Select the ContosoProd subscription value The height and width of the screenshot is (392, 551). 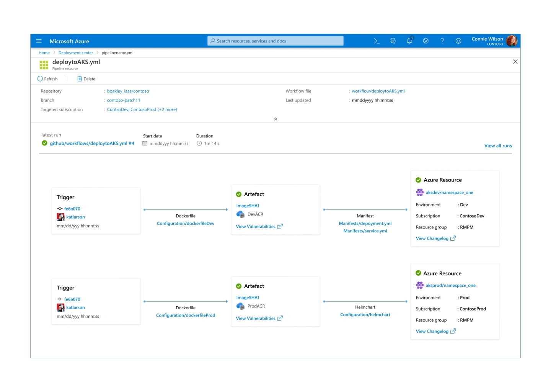click(x=473, y=309)
